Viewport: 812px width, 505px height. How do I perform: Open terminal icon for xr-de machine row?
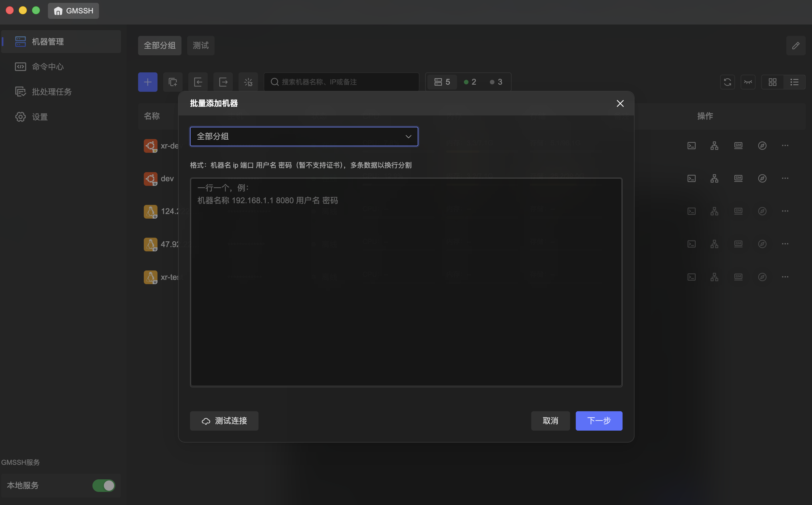pyautogui.click(x=691, y=146)
